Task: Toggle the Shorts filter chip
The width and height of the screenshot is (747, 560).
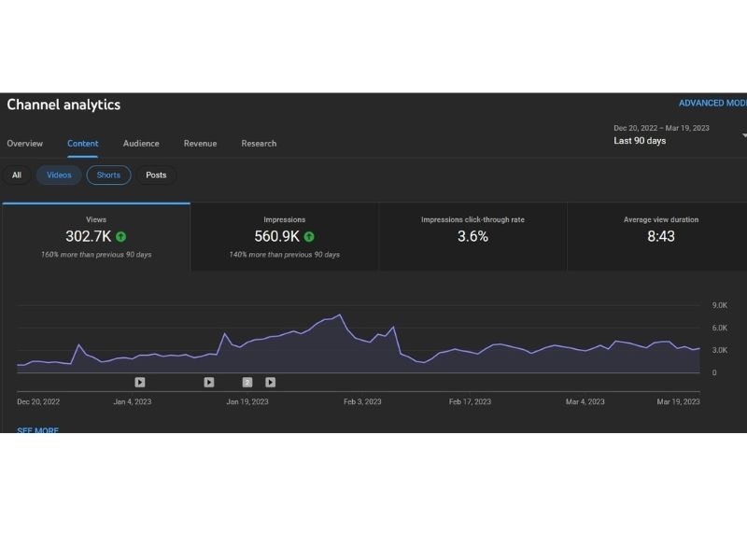Action: (108, 175)
